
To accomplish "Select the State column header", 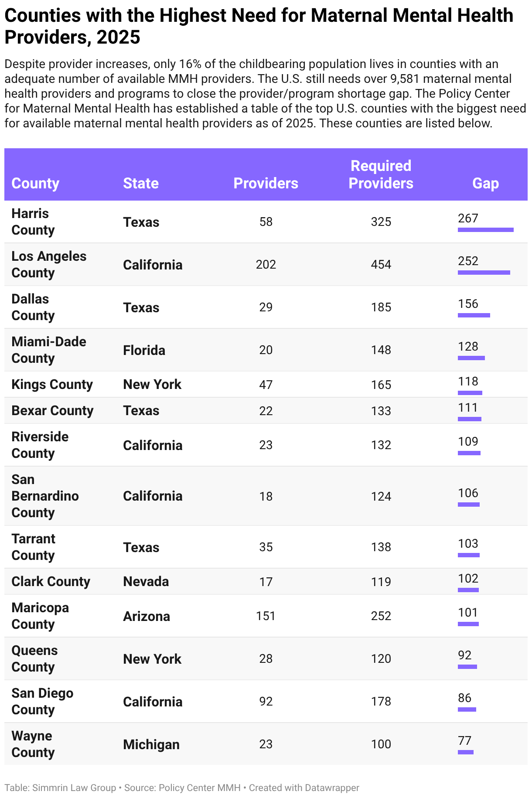I will 141,183.
